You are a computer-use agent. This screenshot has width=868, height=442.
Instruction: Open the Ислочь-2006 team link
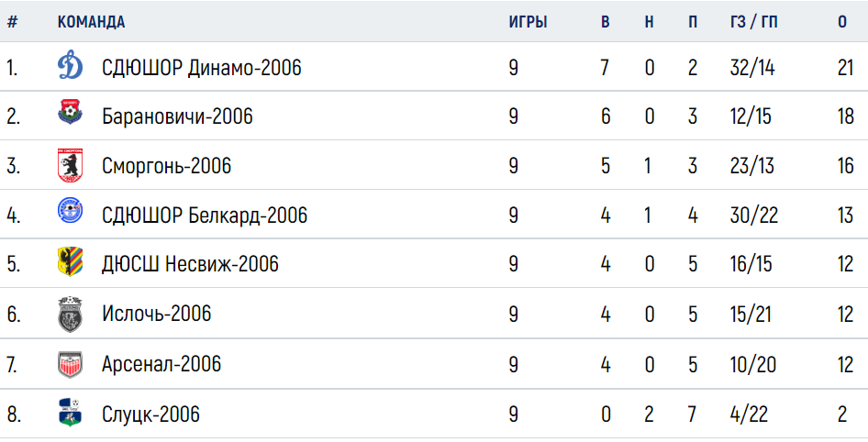coord(157,314)
